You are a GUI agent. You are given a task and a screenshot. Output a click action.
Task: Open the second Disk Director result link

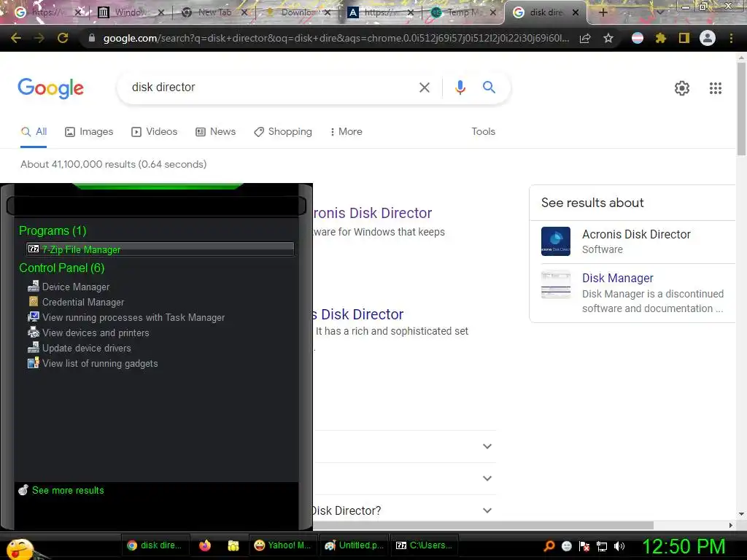(x=358, y=314)
